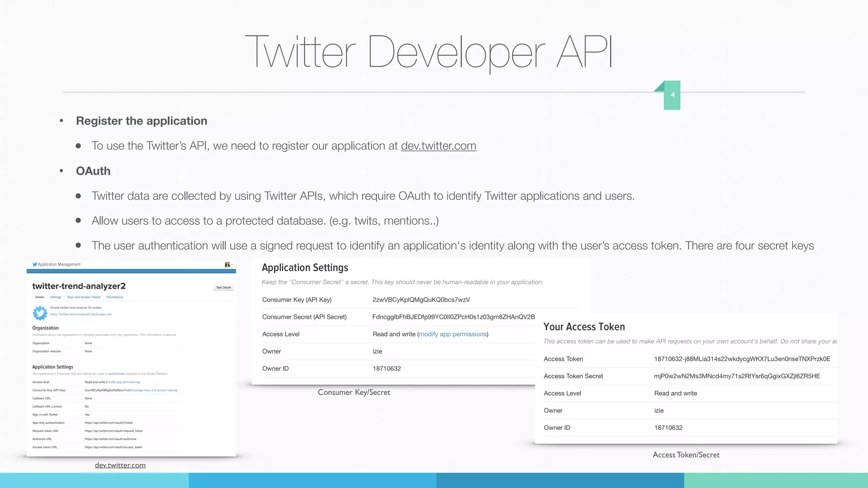Click the 'Access Token/Secret' caption
This screenshot has width=868, height=488.
[686, 455]
